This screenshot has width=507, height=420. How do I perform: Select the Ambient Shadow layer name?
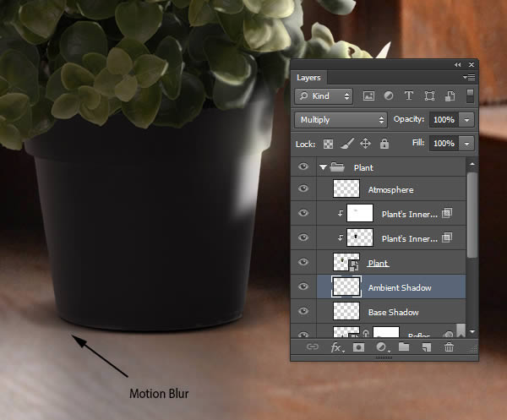(400, 288)
